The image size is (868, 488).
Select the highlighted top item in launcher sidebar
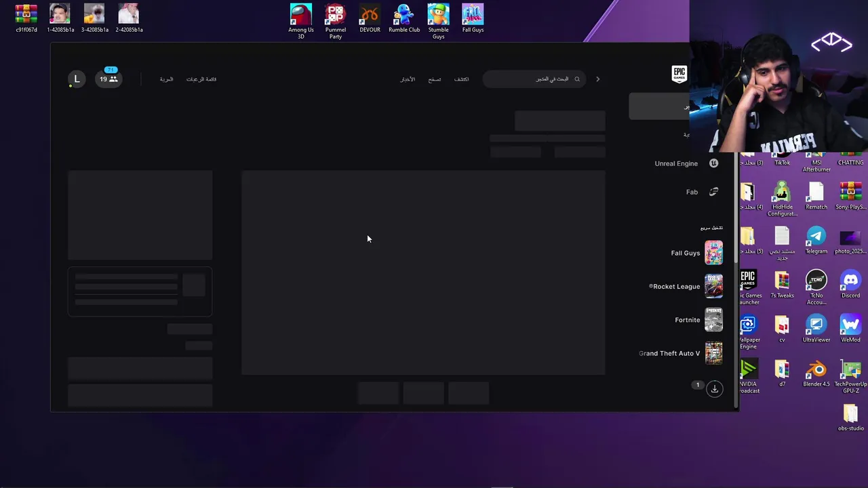[x=659, y=106]
